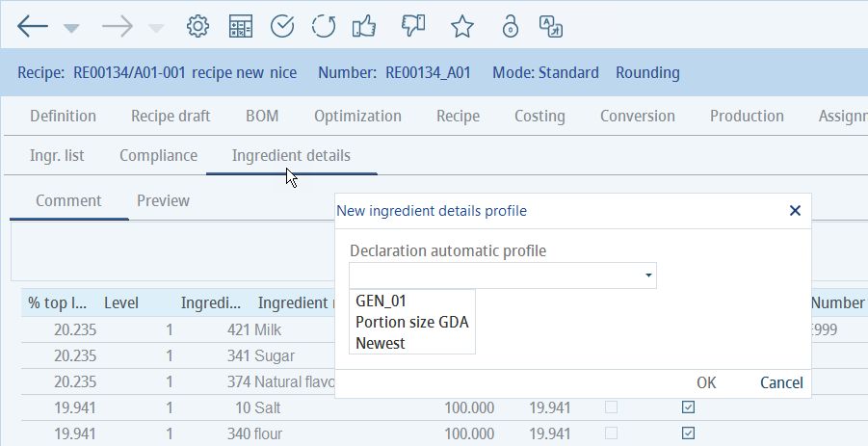Click the Number column header at right

tap(837, 302)
